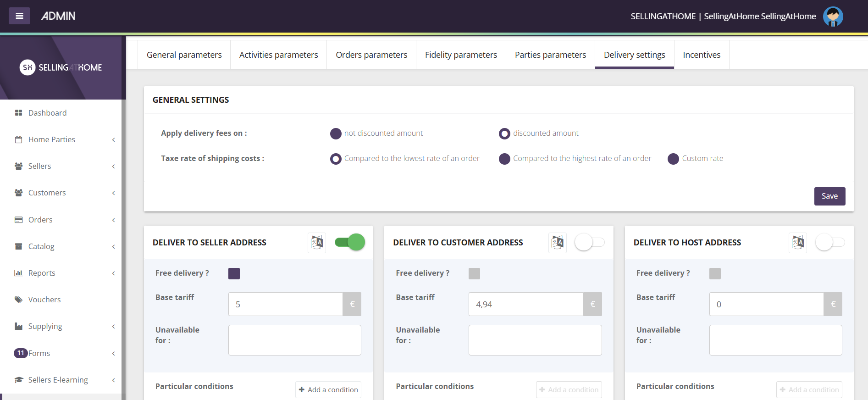
Task: Add a condition for customer address
Action: (569, 389)
